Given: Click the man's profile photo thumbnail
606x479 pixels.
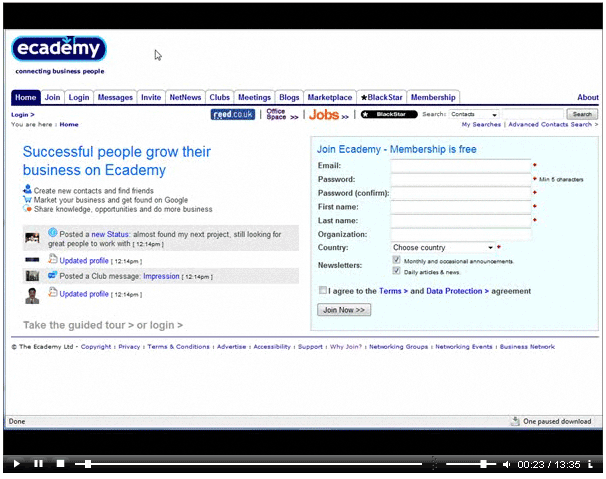Looking at the screenshot, I should tap(32, 296).
